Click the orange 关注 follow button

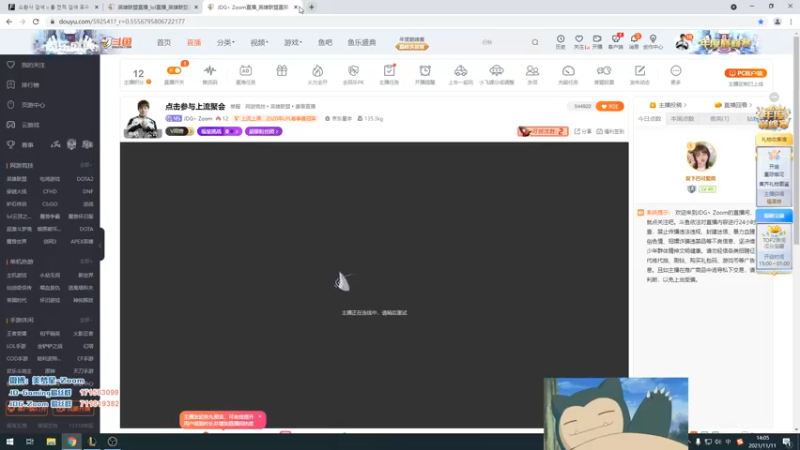610,106
